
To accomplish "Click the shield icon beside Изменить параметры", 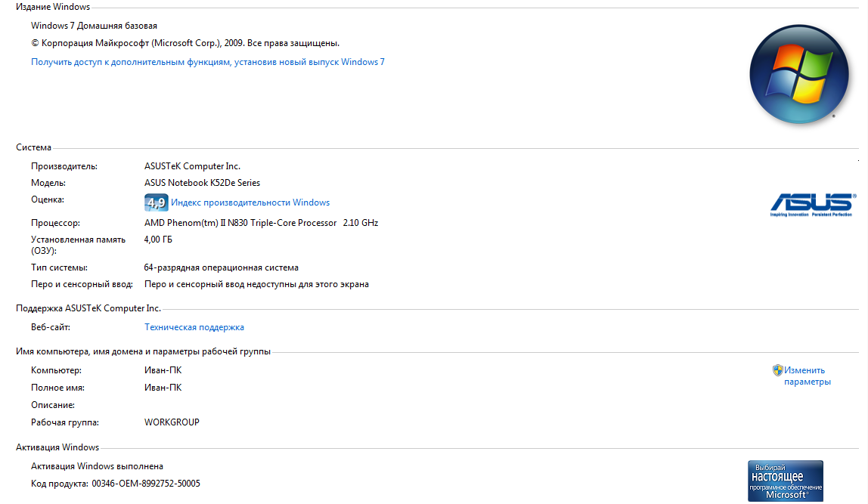I will 778,370.
